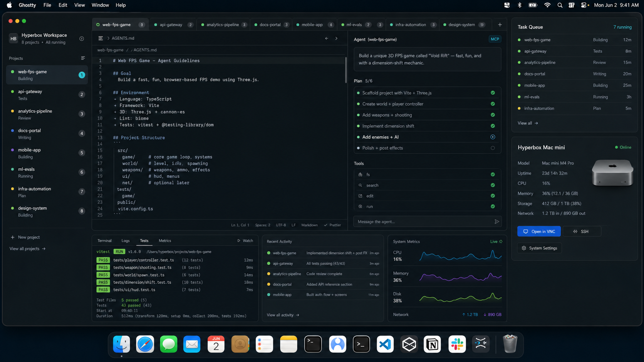
Task: Click the HB workspace avatar
Action: coord(13,38)
